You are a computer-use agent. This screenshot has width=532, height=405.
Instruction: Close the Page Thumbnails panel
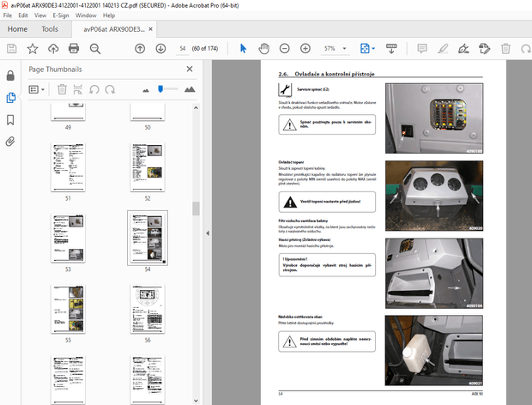coord(190,70)
